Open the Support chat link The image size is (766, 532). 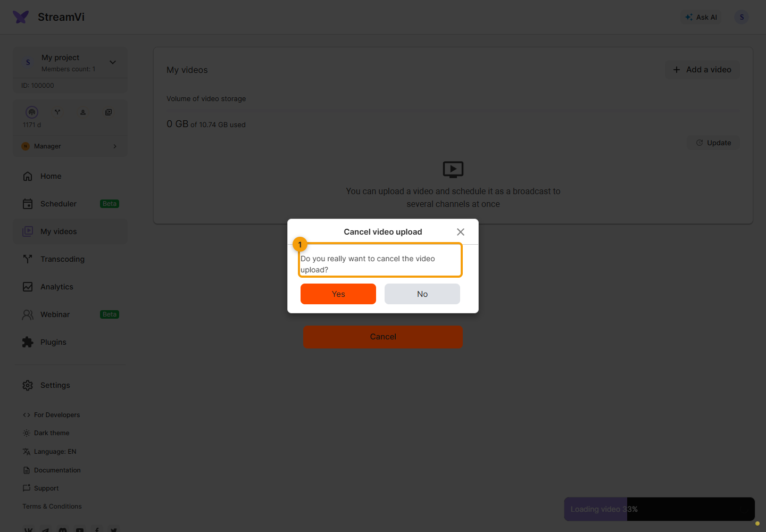click(41, 488)
